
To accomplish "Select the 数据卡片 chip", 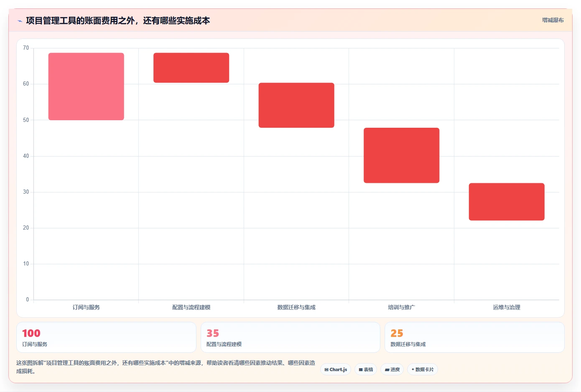I will (x=423, y=369).
